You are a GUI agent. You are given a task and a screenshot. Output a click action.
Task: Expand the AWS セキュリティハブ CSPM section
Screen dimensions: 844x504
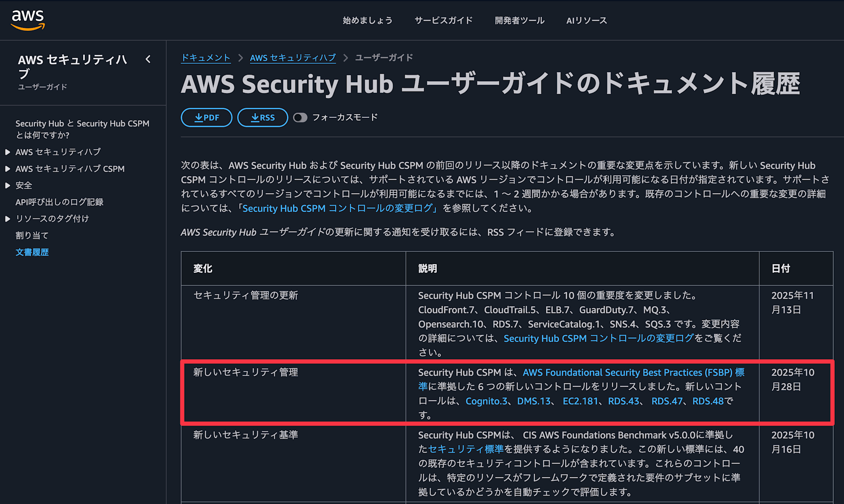coord(8,169)
